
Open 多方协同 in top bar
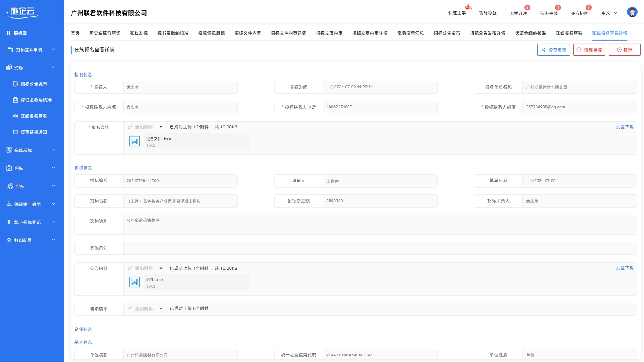[x=580, y=13]
